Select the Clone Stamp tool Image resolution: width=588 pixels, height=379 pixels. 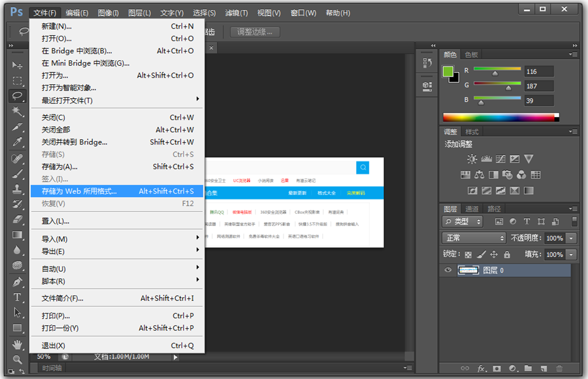17,189
